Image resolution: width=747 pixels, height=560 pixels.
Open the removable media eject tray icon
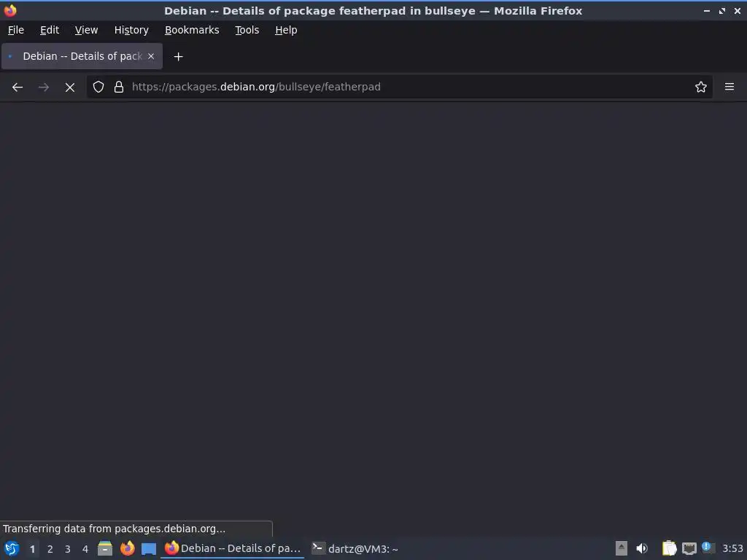(622, 548)
